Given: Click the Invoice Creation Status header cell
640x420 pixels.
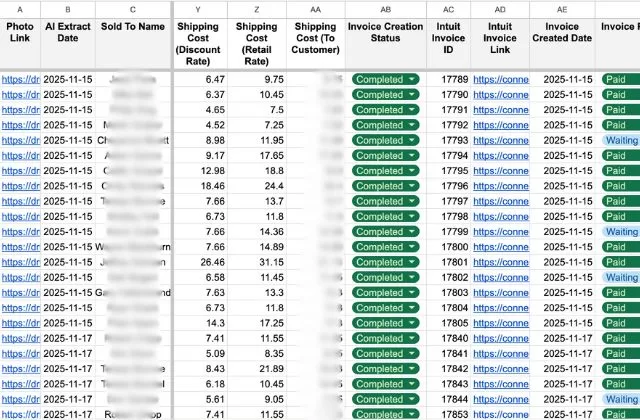Looking at the screenshot, I should point(385,38).
